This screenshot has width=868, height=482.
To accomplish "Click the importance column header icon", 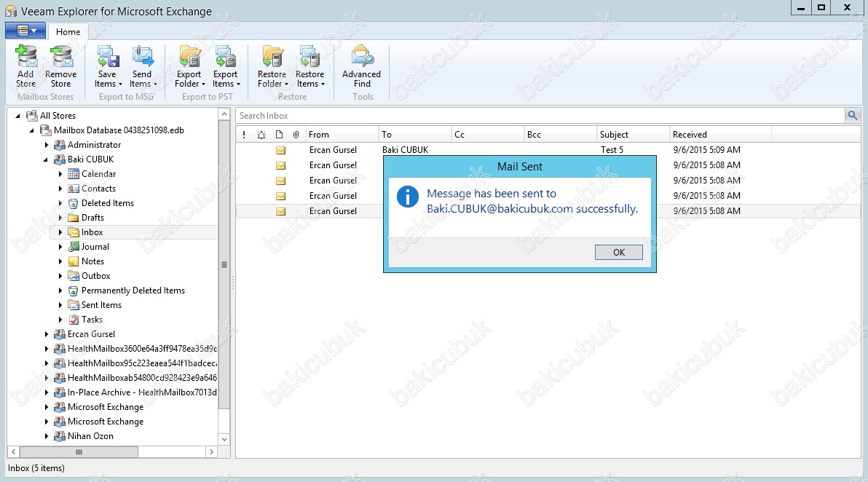I will pos(244,135).
